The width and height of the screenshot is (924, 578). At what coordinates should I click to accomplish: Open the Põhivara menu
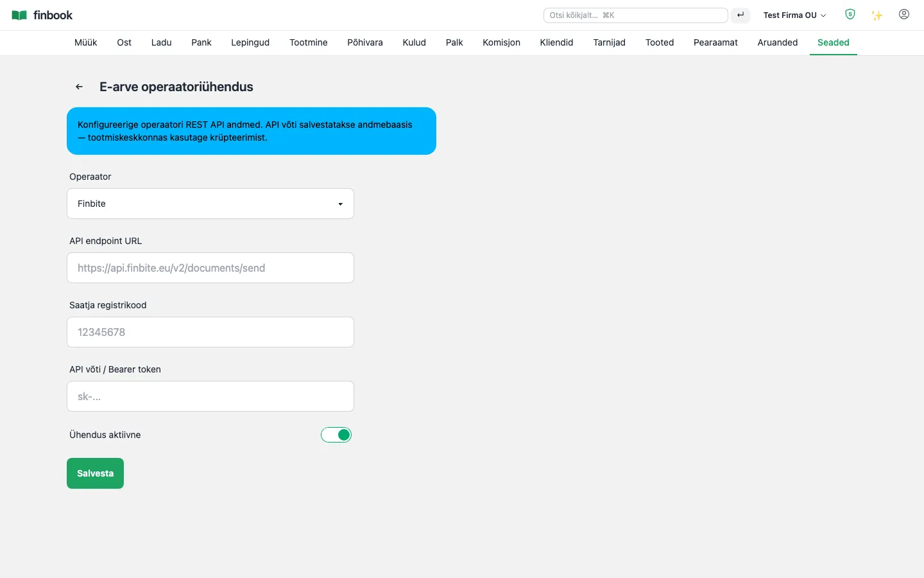[x=365, y=42]
